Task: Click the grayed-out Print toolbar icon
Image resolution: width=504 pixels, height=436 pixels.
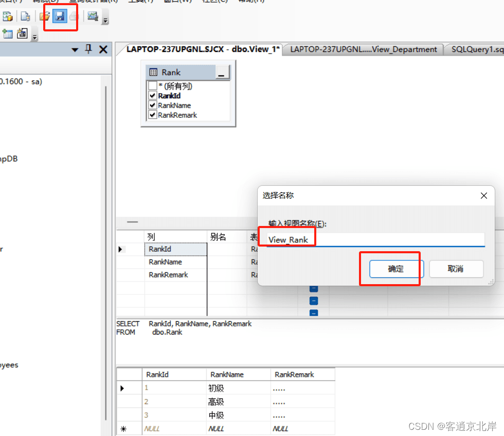Action: [x=74, y=16]
